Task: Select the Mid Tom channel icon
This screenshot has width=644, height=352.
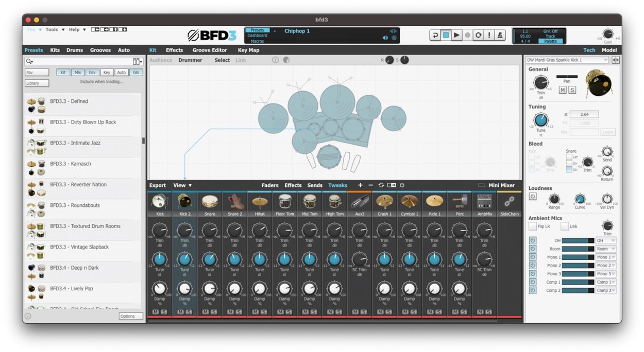Action: click(309, 201)
